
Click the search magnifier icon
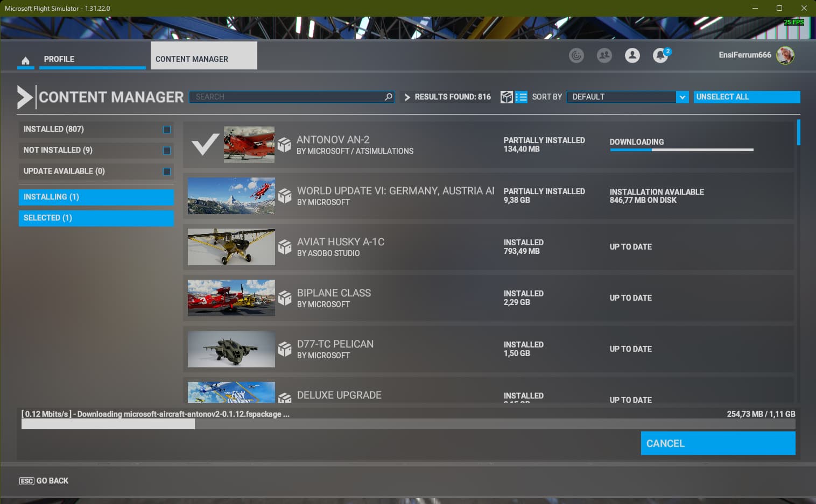389,97
